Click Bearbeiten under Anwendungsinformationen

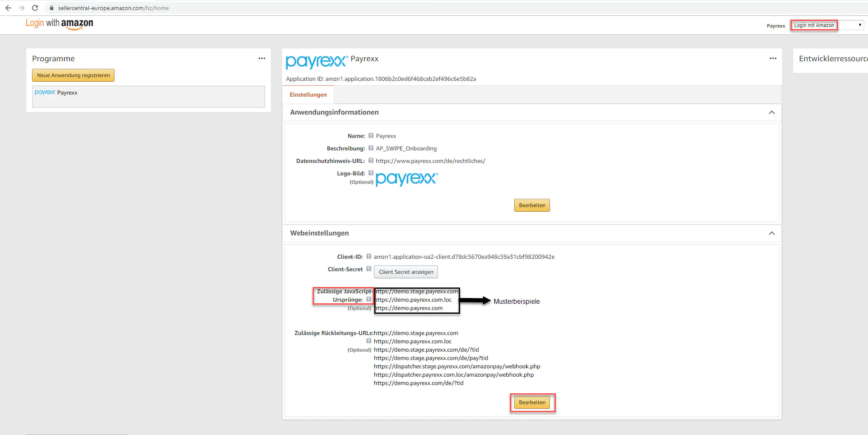pyautogui.click(x=532, y=205)
